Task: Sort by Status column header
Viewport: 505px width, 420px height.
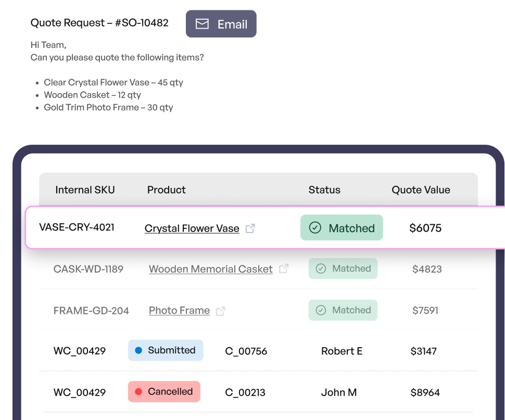Action: point(324,190)
